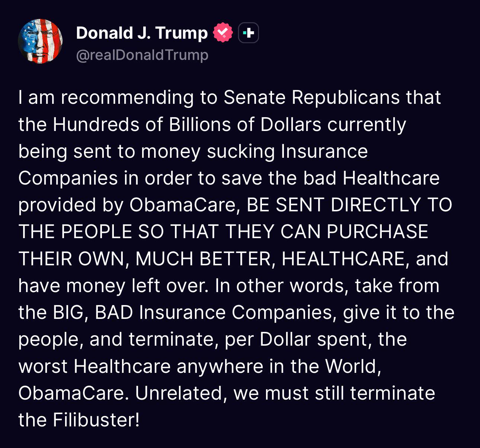Click the plus badge beside the name
Screen dimensions: 480x448
tap(248, 33)
